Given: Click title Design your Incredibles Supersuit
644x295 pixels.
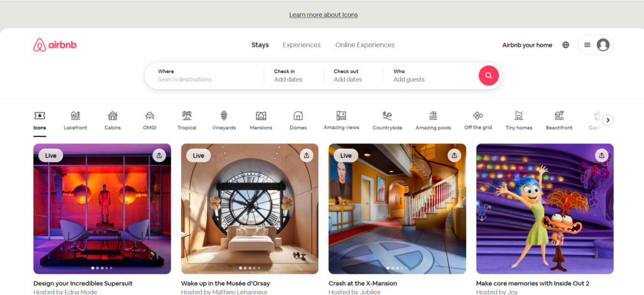Looking at the screenshot, I should coord(83,284).
